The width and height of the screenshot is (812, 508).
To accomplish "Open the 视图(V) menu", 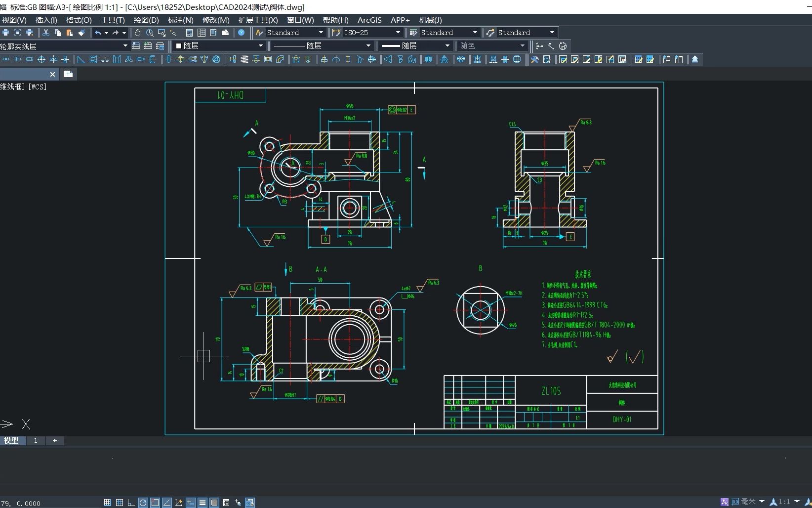I will tap(14, 20).
